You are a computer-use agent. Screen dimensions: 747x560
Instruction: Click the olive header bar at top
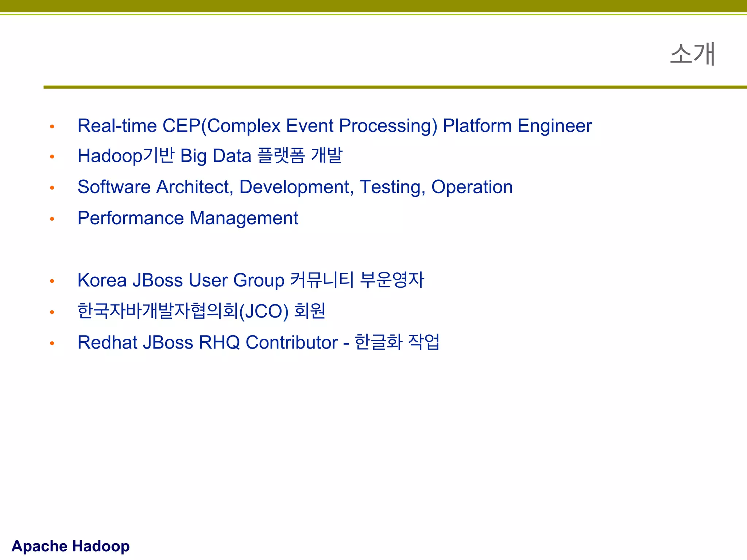[x=373, y=6]
